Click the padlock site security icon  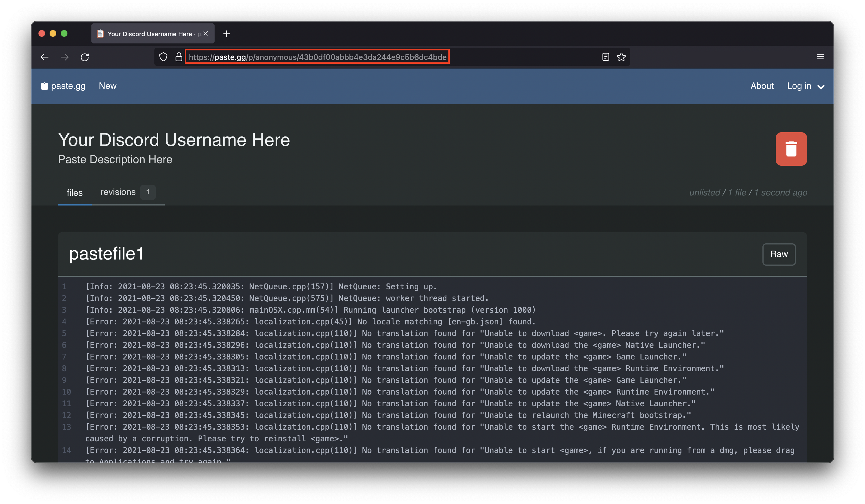coord(179,57)
